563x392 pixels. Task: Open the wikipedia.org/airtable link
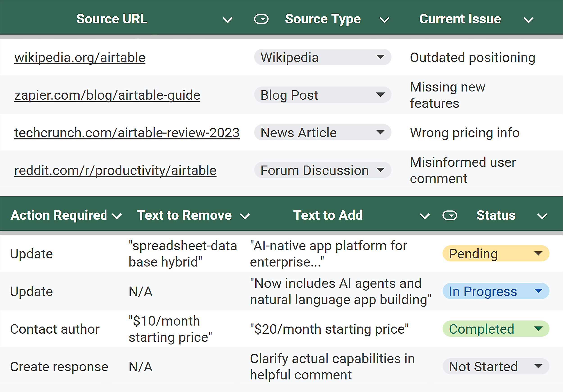[x=79, y=57]
